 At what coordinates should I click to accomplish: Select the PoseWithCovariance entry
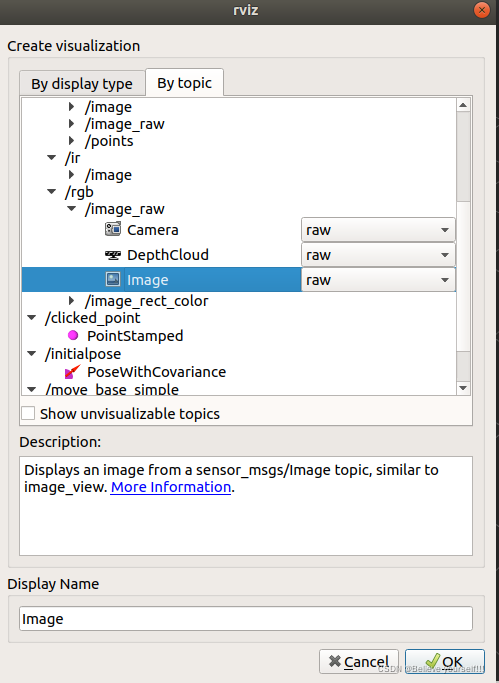coord(156,372)
